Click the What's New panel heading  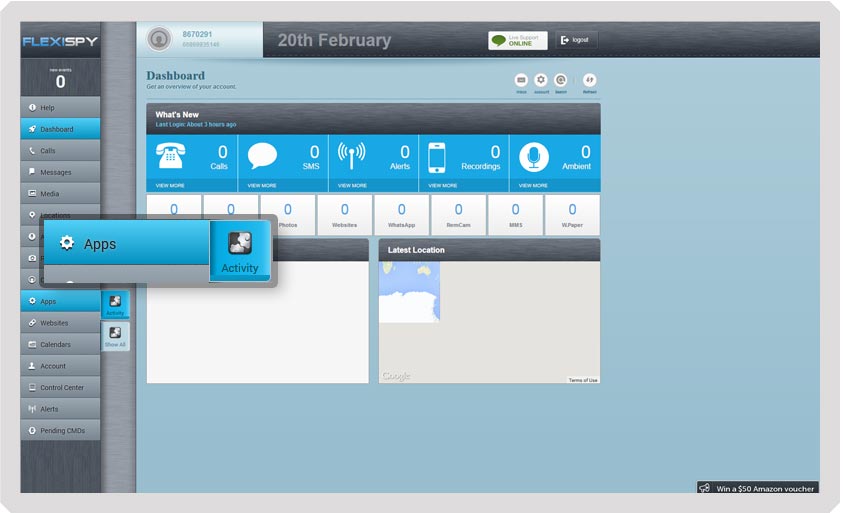(177, 115)
